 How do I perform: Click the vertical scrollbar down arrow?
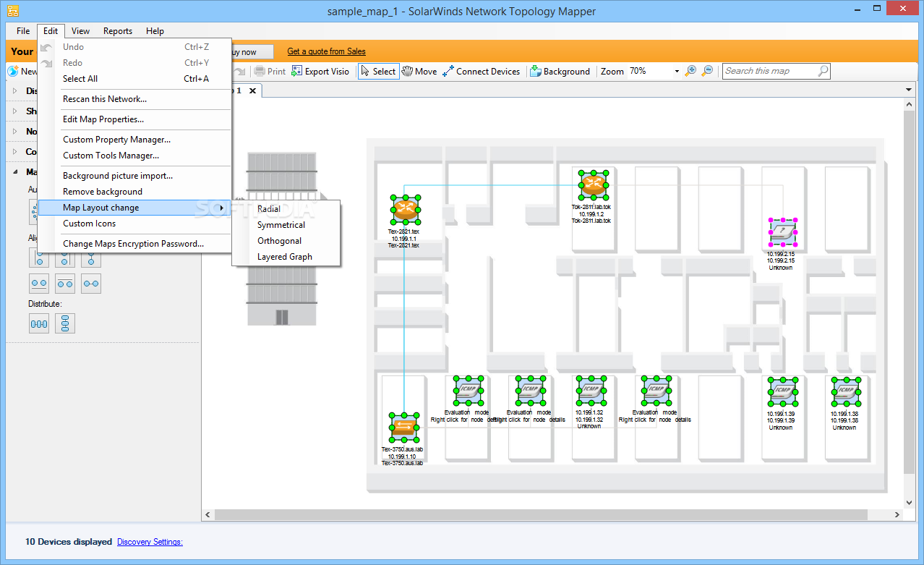pos(910,502)
